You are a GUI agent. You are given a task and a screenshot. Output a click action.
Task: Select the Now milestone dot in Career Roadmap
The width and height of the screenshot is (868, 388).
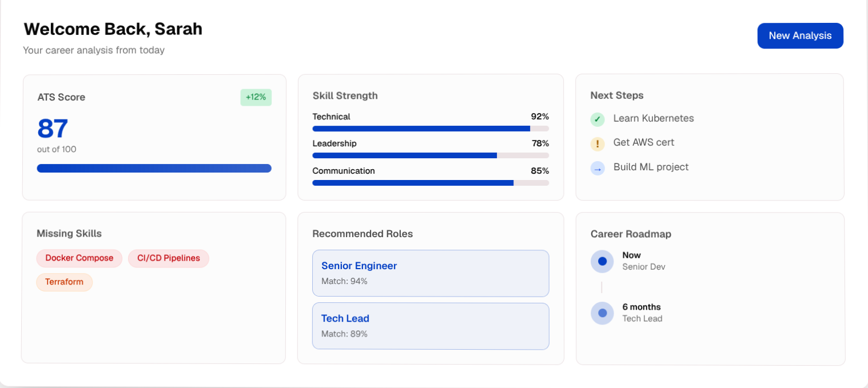click(602, 261)
